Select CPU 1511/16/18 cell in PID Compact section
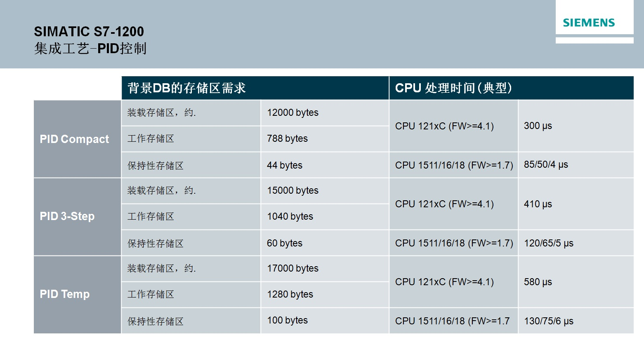 point(454,165)
